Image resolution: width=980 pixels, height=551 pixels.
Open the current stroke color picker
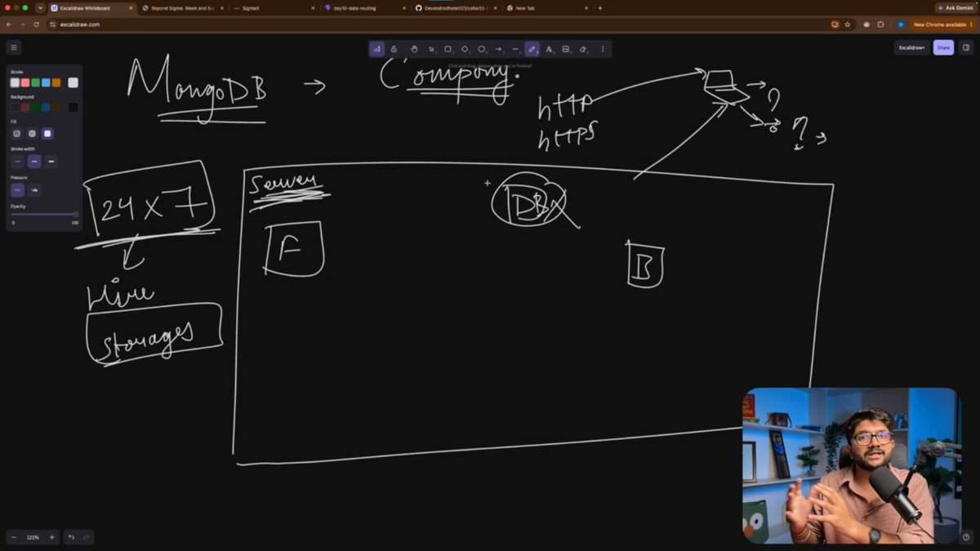[x=73, y=82]
